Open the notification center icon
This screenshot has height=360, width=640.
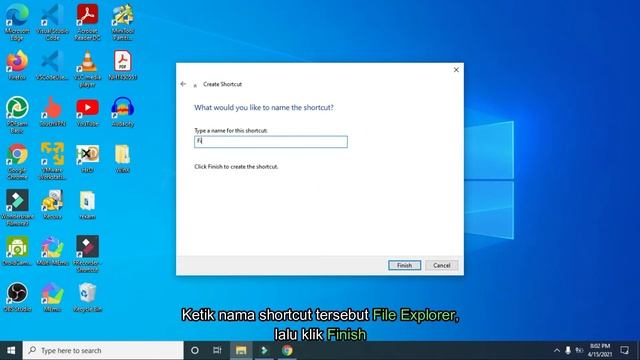pos(624,350)
